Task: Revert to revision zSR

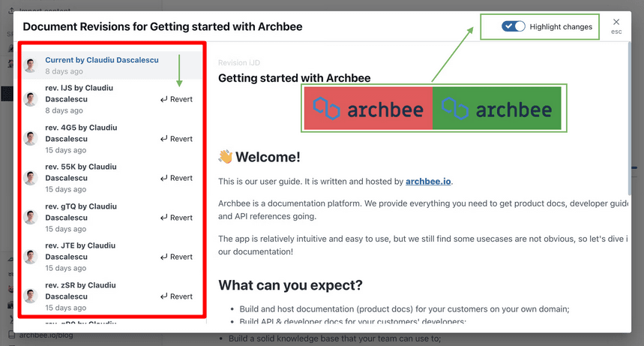Action: pyautogui.click(x=177, y=296)
